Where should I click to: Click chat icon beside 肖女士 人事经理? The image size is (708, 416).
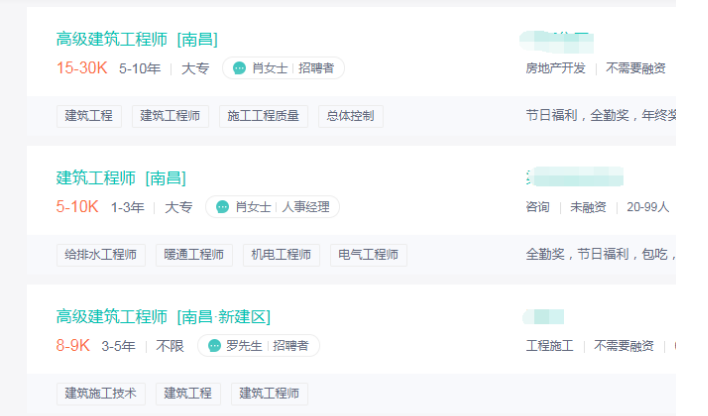point(222,207)
